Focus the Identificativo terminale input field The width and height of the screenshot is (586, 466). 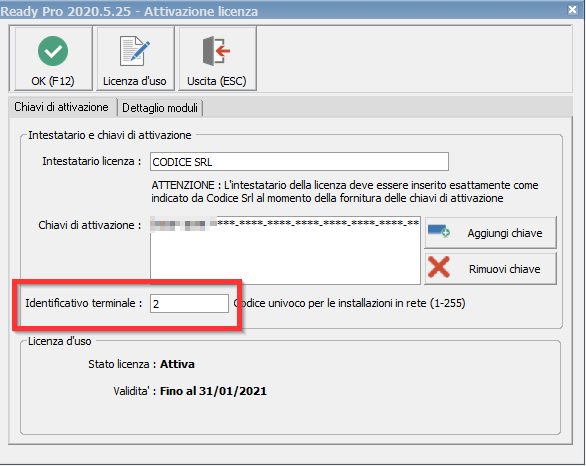189,303
